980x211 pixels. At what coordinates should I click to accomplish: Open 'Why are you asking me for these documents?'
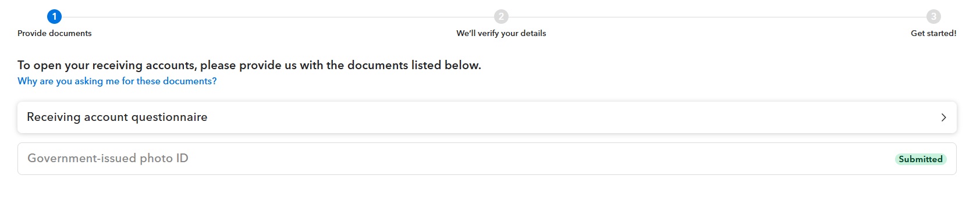117,81
